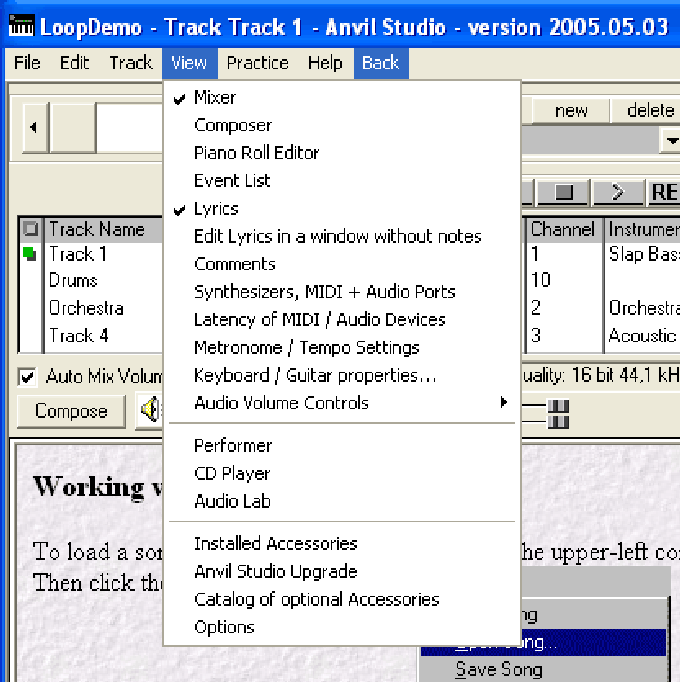This screenshot has width=680, height=682.
Task: Open Catalog of optional Accessories
Action: (x=342, y=599)
